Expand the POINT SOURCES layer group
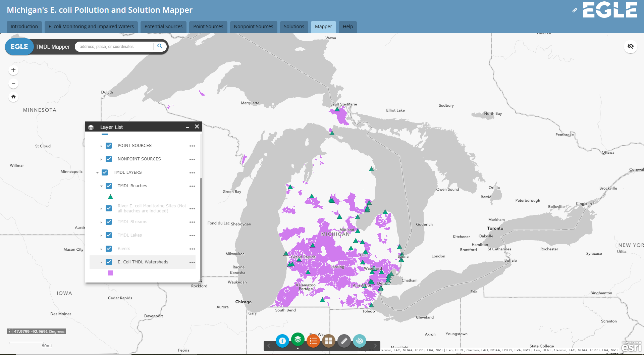This screenshot has height=355, width=644. 102,146
